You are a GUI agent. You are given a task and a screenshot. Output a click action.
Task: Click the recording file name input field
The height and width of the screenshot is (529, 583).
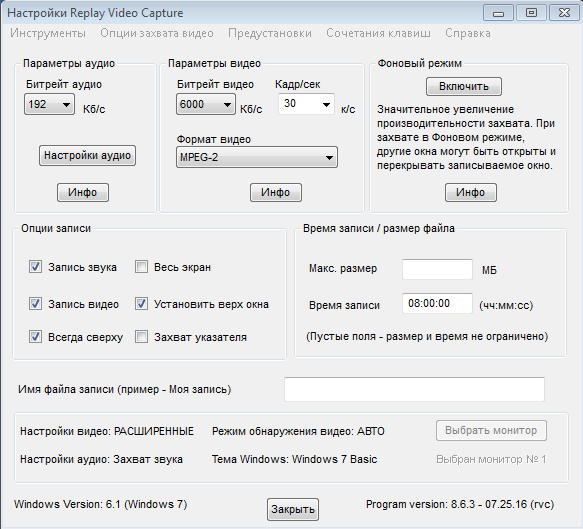[414, 389]
